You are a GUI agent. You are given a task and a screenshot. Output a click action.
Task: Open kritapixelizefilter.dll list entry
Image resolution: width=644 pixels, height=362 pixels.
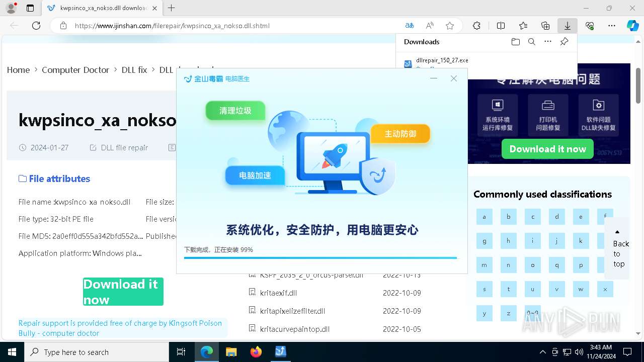coord(293,311)
